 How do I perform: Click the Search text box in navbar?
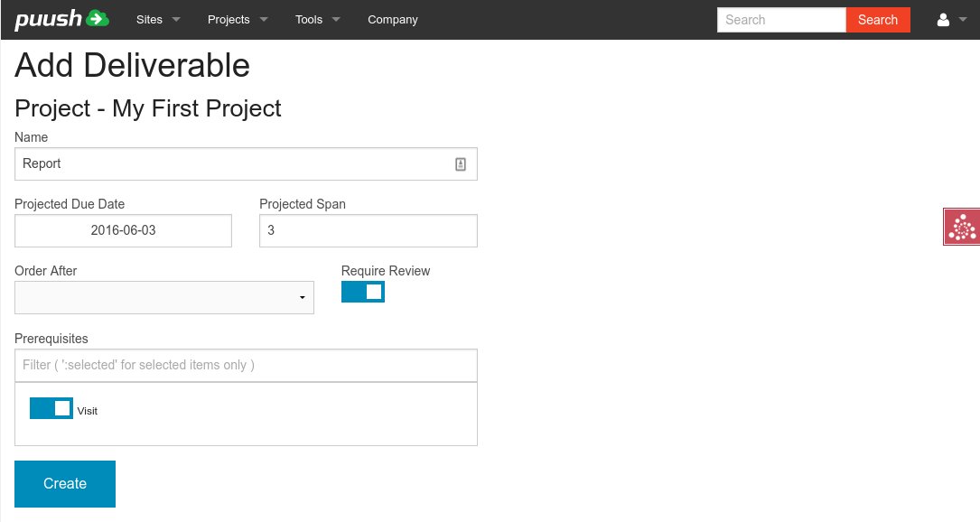coord(781,20)
